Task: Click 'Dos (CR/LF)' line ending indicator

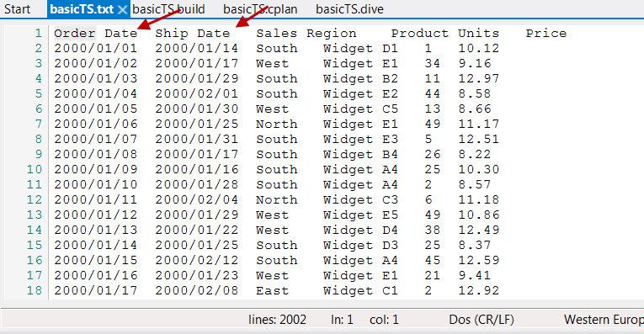Action: pyautogui.click(x=482, y=320)
